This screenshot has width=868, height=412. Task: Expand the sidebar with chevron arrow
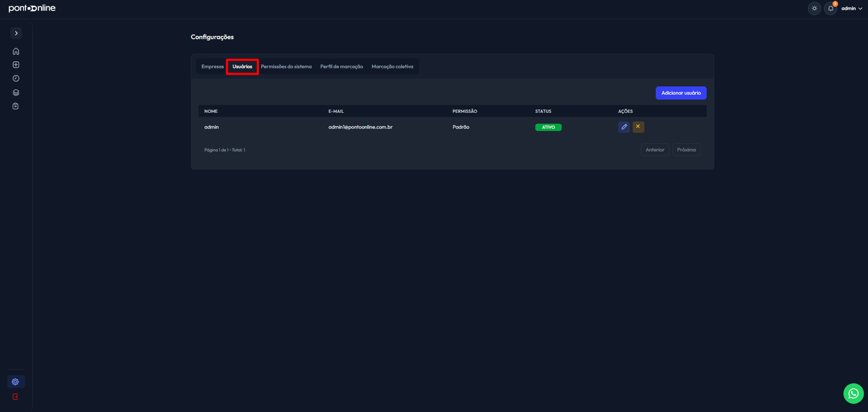(16, 33)
